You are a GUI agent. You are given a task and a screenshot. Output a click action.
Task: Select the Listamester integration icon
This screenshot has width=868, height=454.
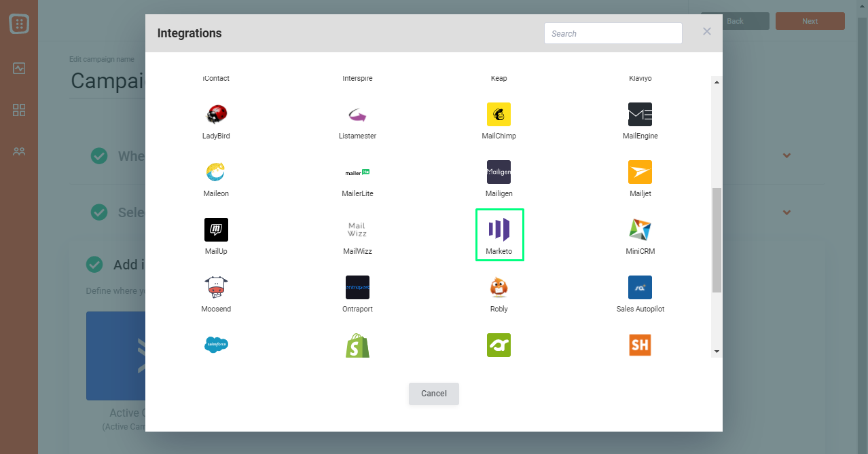[x=357, y=115]
